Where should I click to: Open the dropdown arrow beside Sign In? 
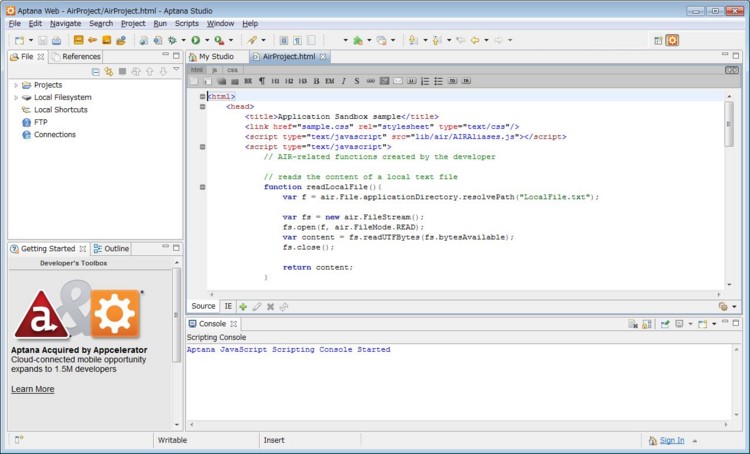[x=695, y=441]
